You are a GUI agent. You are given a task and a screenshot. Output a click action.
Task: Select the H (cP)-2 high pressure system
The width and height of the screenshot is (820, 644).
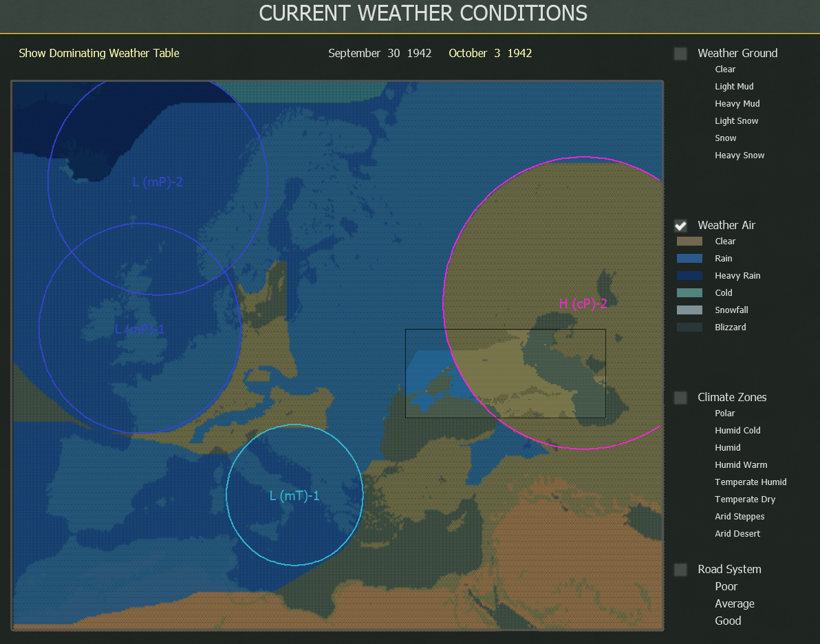[x=583, y=303]
